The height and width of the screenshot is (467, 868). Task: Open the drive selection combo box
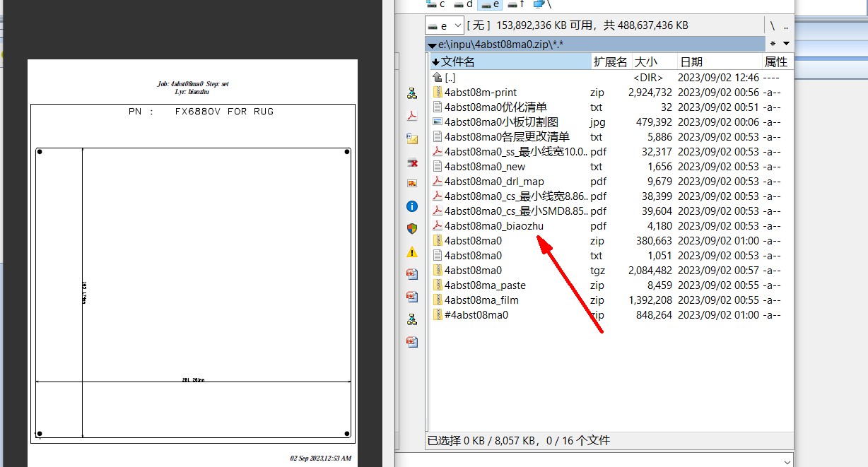tap(444, 25)
